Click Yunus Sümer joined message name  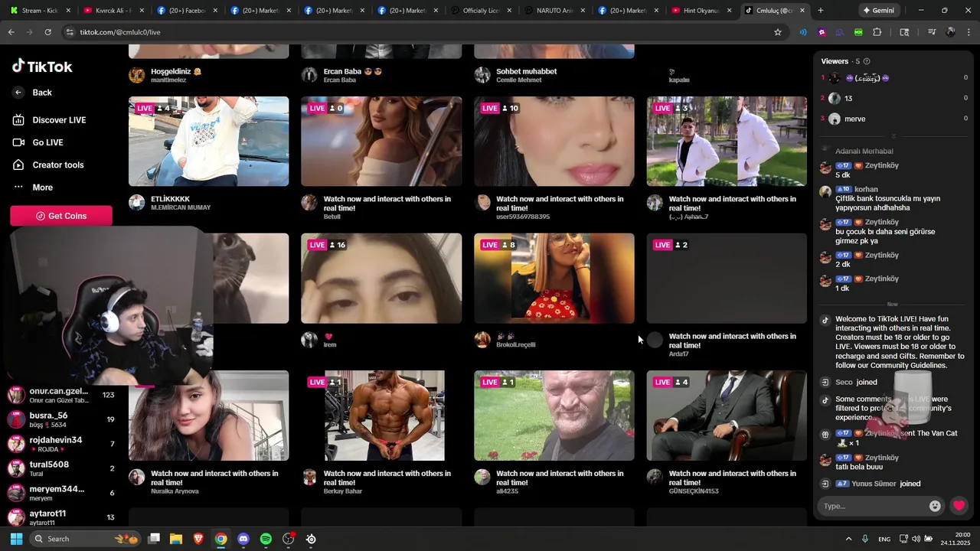point(874,484)
